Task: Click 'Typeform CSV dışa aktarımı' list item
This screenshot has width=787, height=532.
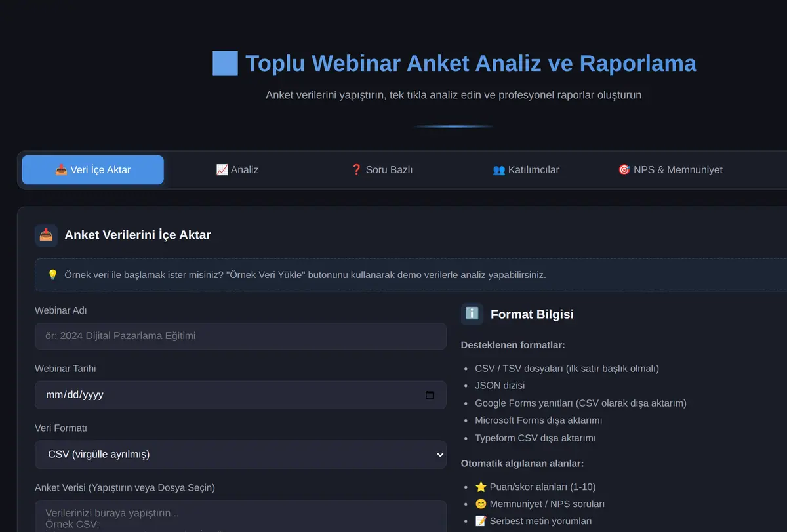Action: 535,438
